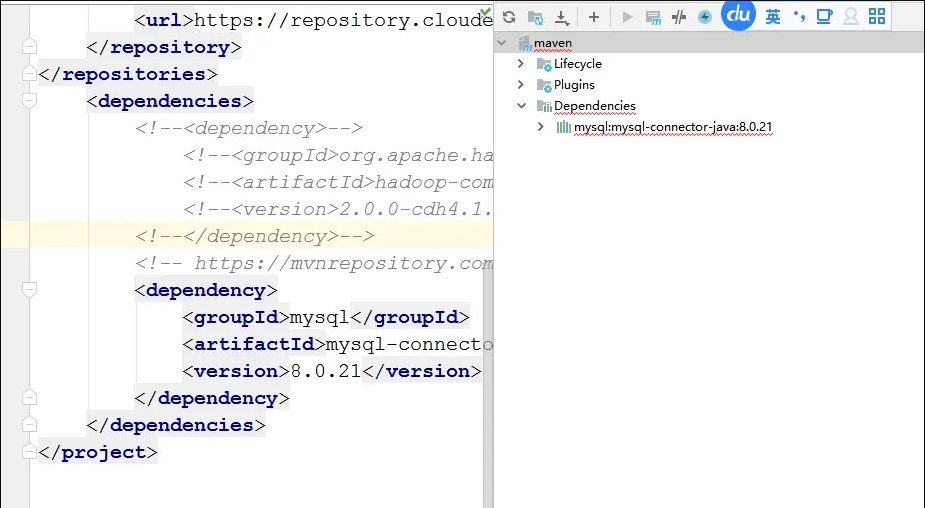
Task: Select Plugins in Maven tree
Action: coord(574,85)
